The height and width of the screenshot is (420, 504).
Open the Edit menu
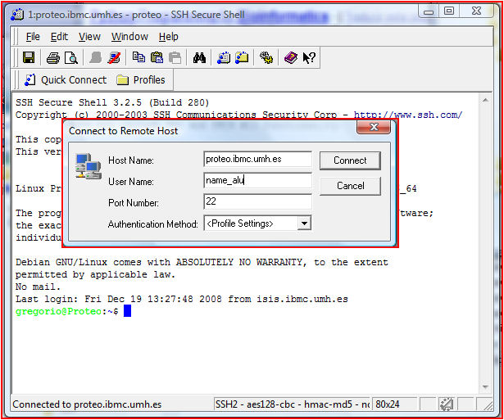(60, 37)
